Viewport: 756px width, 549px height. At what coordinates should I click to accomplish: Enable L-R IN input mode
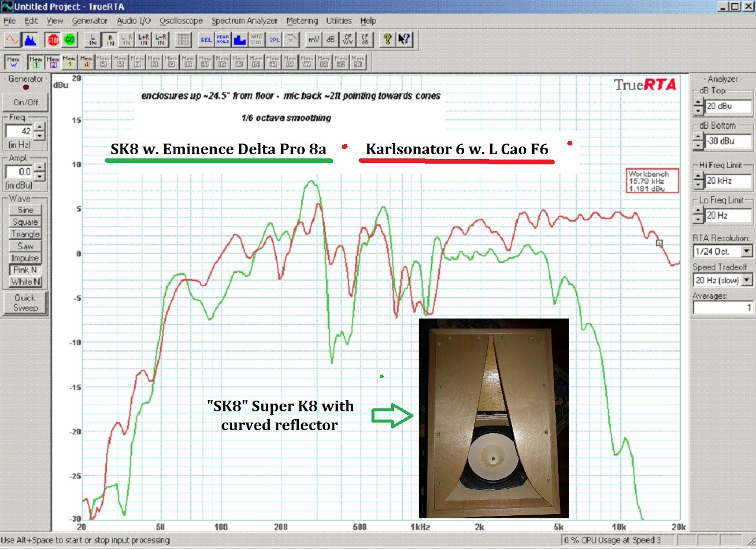(161, 40)
